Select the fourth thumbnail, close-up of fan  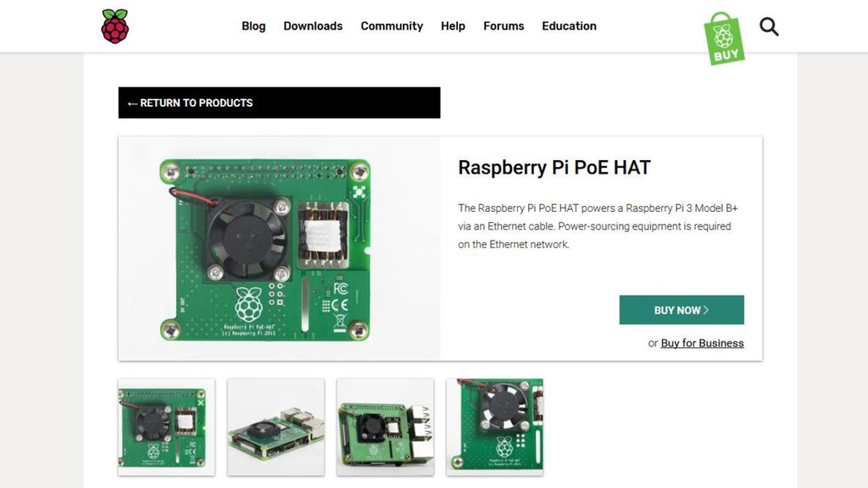click(x=495, y=427)
